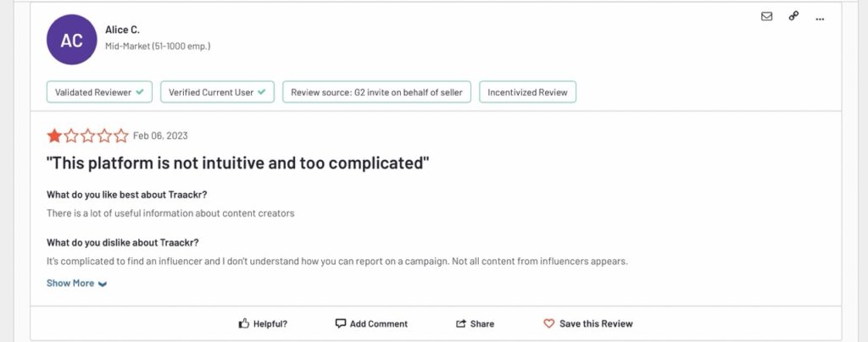This screenshot has width=868, height=342.
Task: Click the Show More chevron arrow
Action: click(x=103, y=284)
